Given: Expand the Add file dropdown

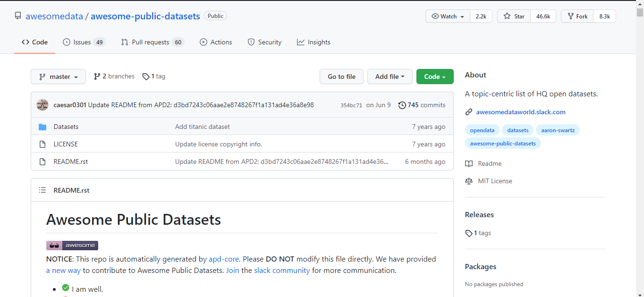Looking at the screenshot, I should point(390,76).
